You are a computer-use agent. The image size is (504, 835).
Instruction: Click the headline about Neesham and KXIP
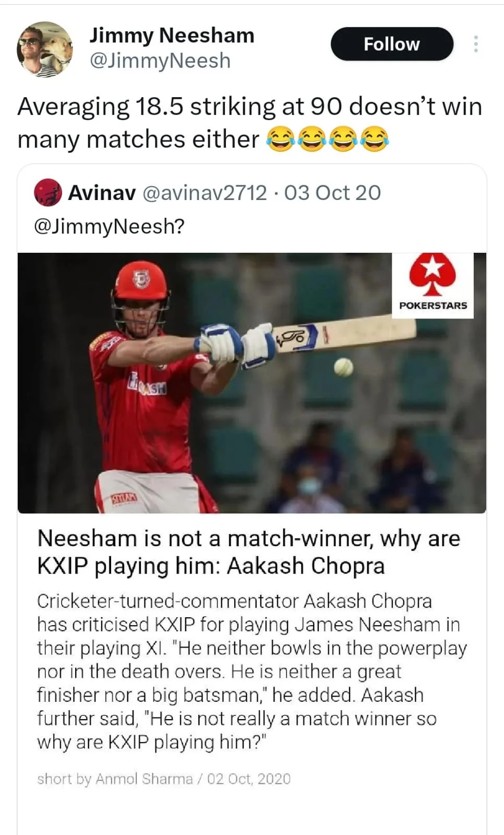point(248,552)
